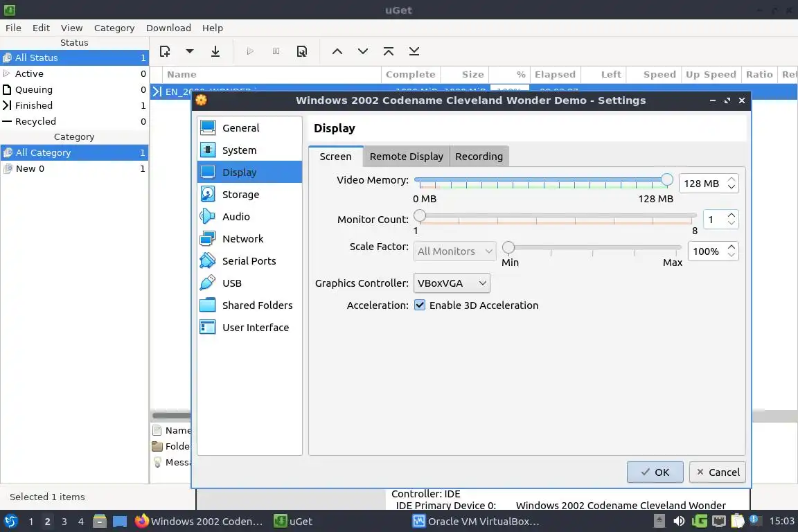Switch to workspace 3 in taskbar
Image resolution: width=798 pixels, height=532 pixels.
coord(64,522)
